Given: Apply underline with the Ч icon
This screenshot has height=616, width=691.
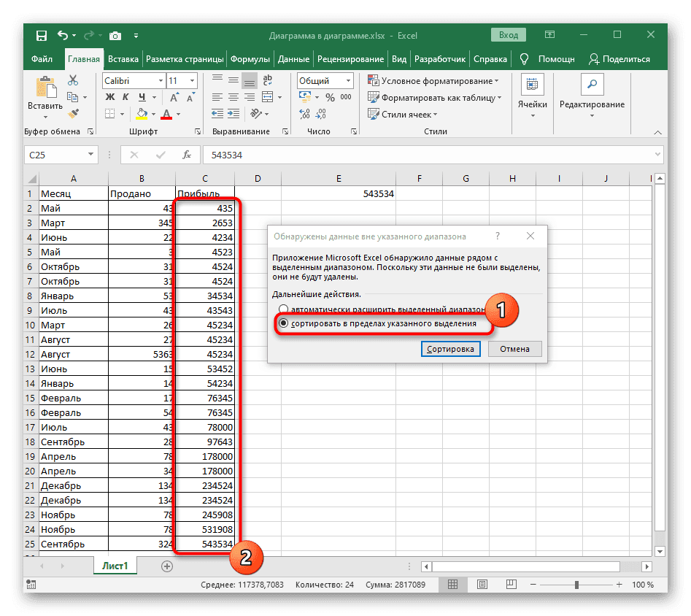Looking at the screenshot, I should click(x=142, y=97).
